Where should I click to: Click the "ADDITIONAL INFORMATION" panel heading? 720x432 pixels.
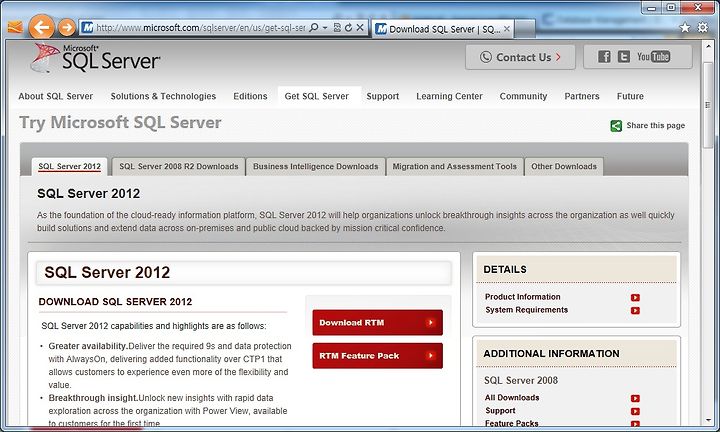[551, 353]
